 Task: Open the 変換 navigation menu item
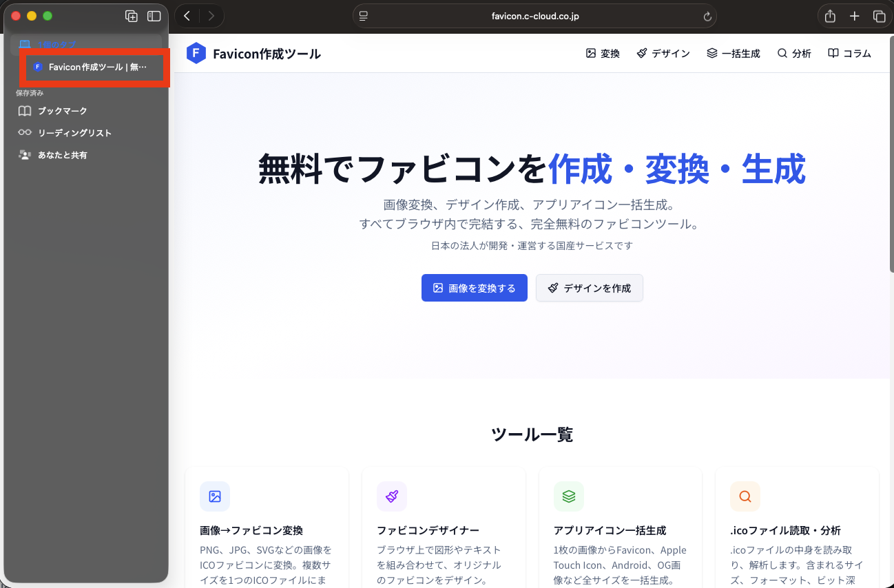603,54
